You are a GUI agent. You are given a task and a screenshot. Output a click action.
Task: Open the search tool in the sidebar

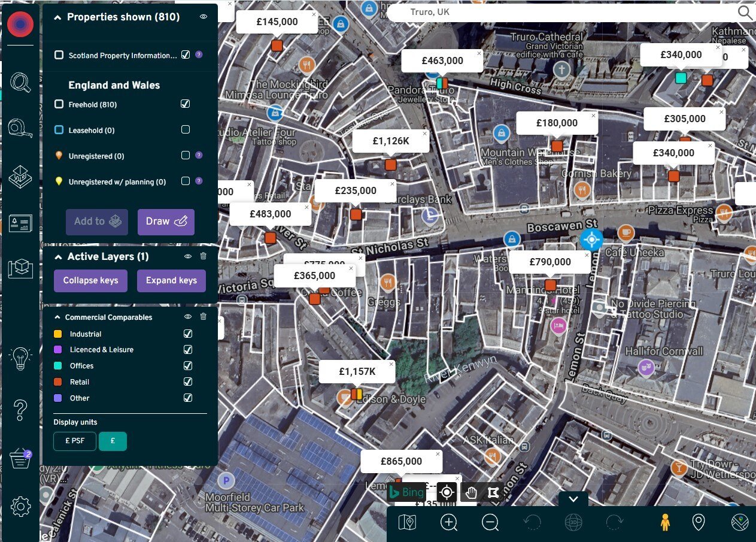click(x=20, y=83)
